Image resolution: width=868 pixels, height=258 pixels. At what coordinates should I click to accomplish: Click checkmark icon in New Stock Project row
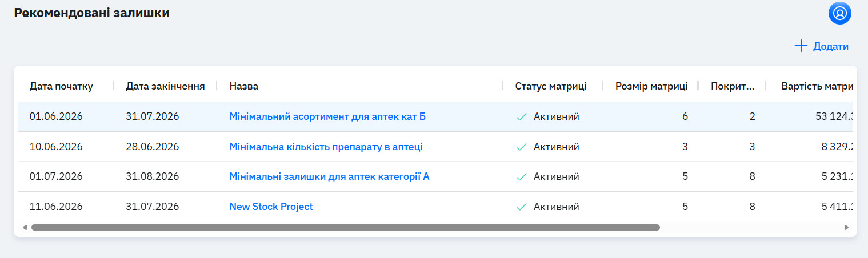(521, 207)
